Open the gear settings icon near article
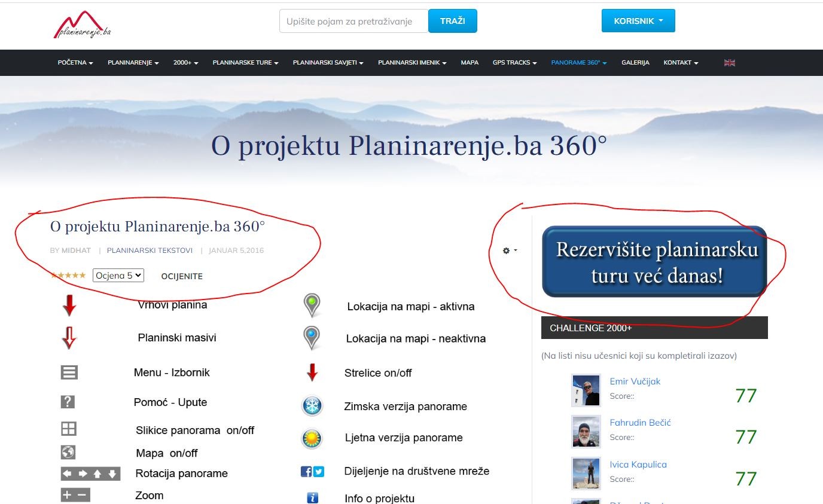823x504 pixels. (x=509, y=251)
